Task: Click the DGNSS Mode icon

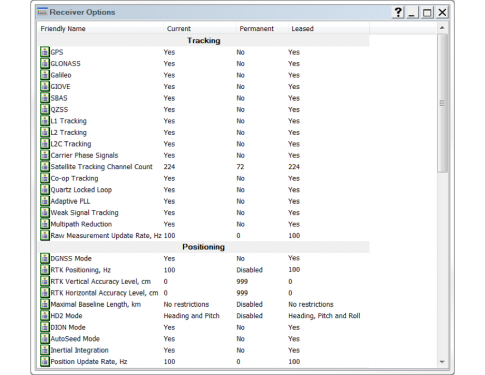Action: [45, 258]
